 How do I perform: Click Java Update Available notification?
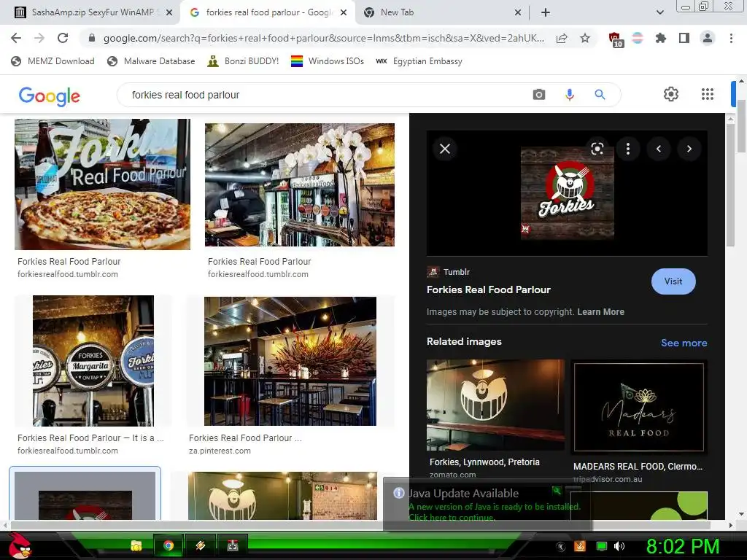pos(487,504)
